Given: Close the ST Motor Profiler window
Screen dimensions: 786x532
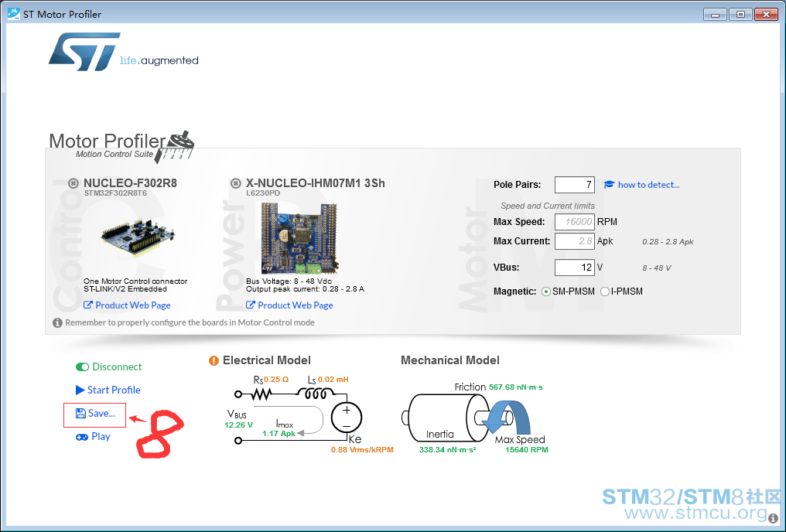Looking at the screenshot, I should point(766,15).
